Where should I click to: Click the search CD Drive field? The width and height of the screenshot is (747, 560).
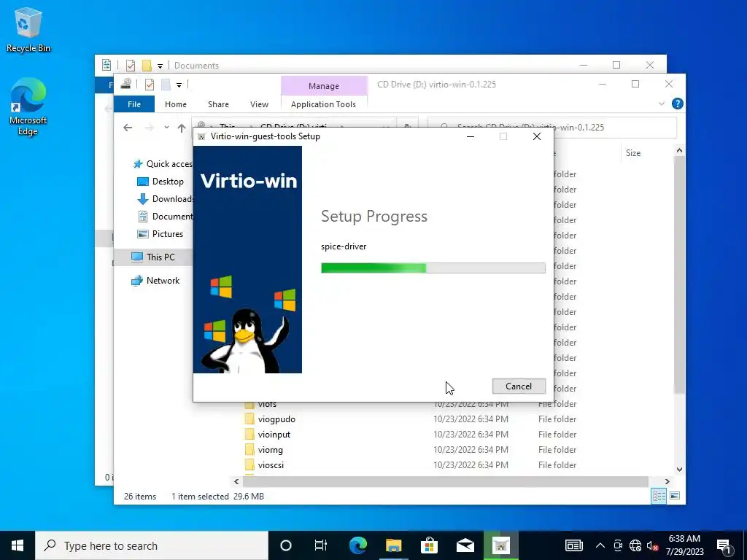(x=553, y=127)
